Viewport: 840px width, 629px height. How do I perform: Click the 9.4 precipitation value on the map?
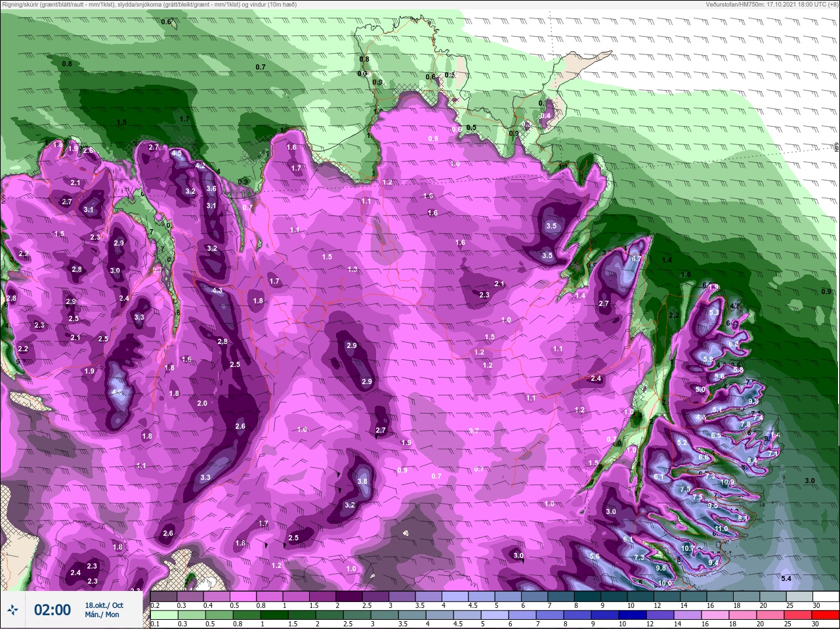pyautogui.click(x=714, y=563)
